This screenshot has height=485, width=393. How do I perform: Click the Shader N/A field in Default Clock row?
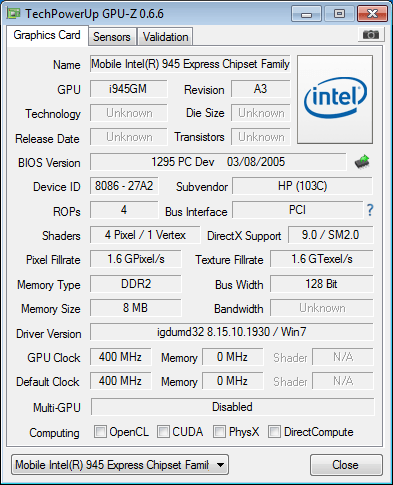point(343,381)
